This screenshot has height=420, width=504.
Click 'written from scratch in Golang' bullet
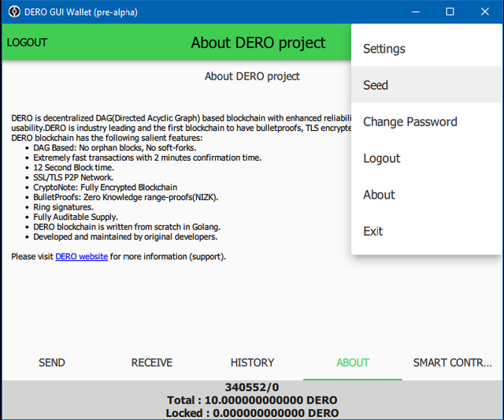coord(127,227)
